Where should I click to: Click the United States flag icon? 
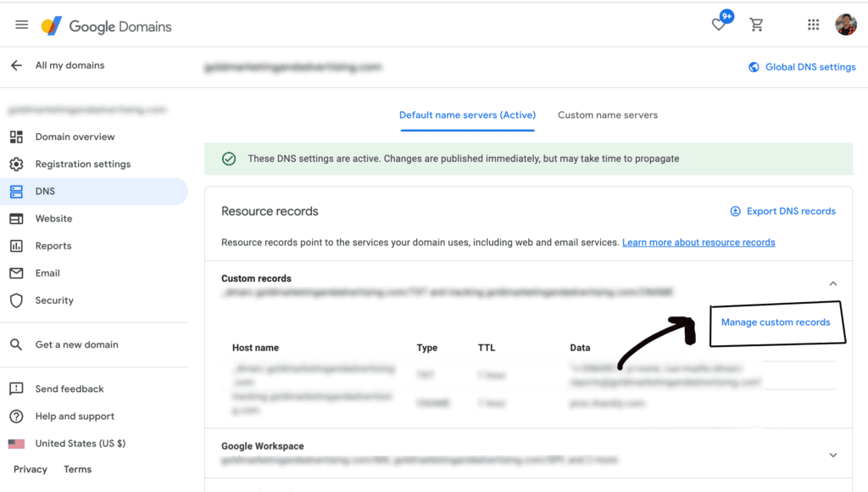pyautogui.click(x=17, y=444)
